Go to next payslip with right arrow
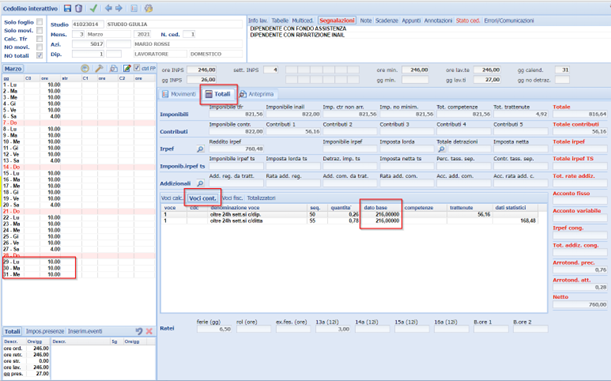 click(x=119, y=8)
